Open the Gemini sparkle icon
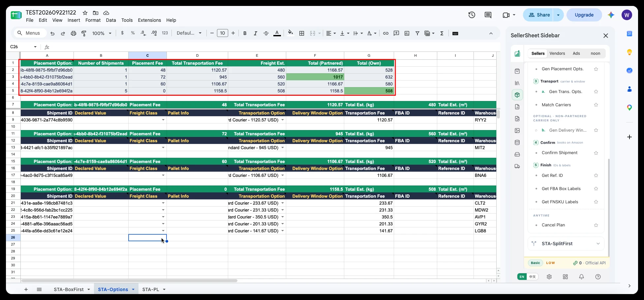Viewport: 644px width, 300px height. tap(611, 15)
